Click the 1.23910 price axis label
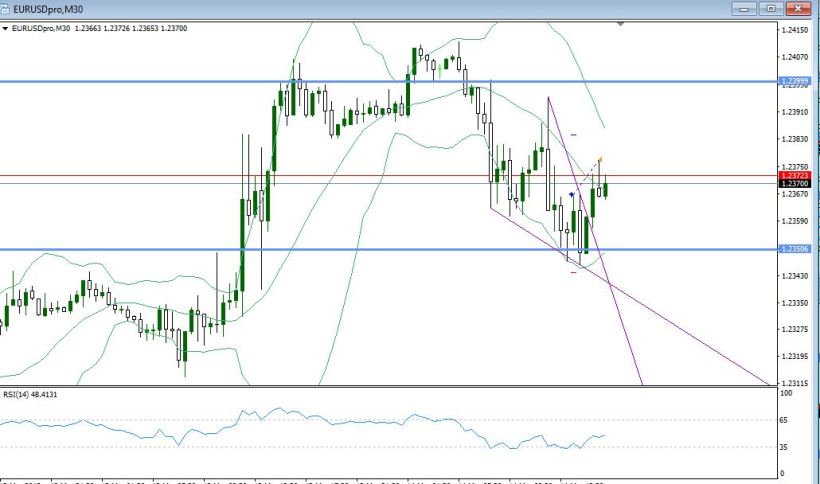Image resolution: width=820 pixels, height=484 pixels. pyautogui.click(x=795, y=112)
